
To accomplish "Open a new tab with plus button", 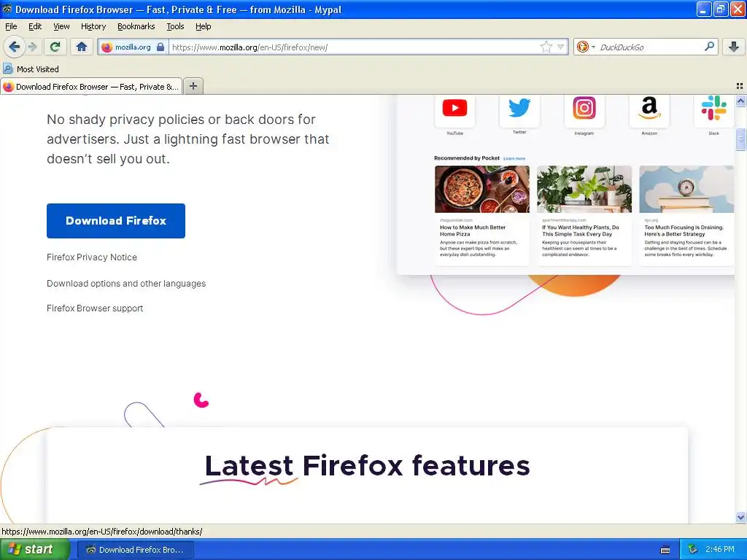I will 193,86.
